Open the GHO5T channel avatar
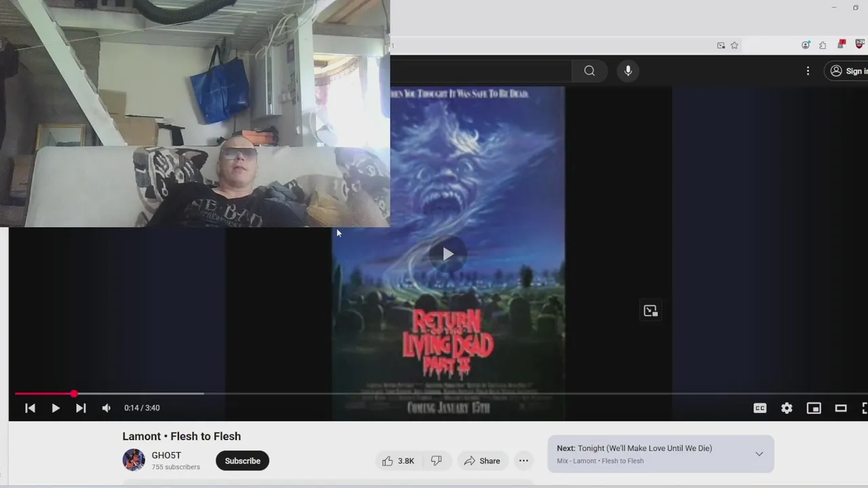The height and width of the screenshot is (488, 868). [x=134, y=460]
